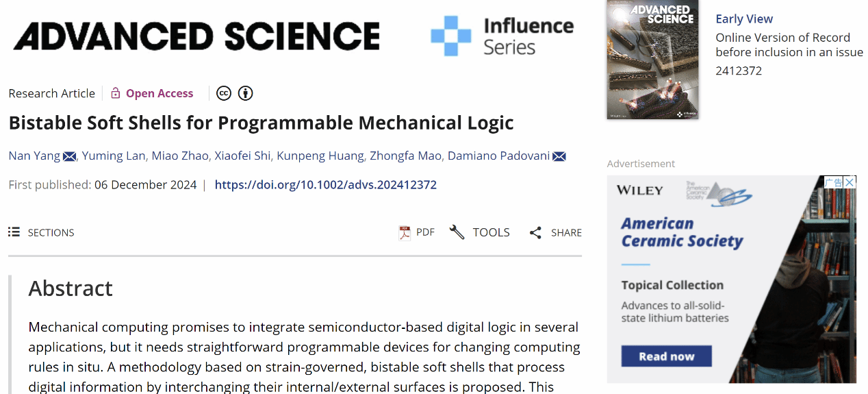Open the Influence Series logo link
Viewport: 868px width, 394px height.
[x=502, y=36]
